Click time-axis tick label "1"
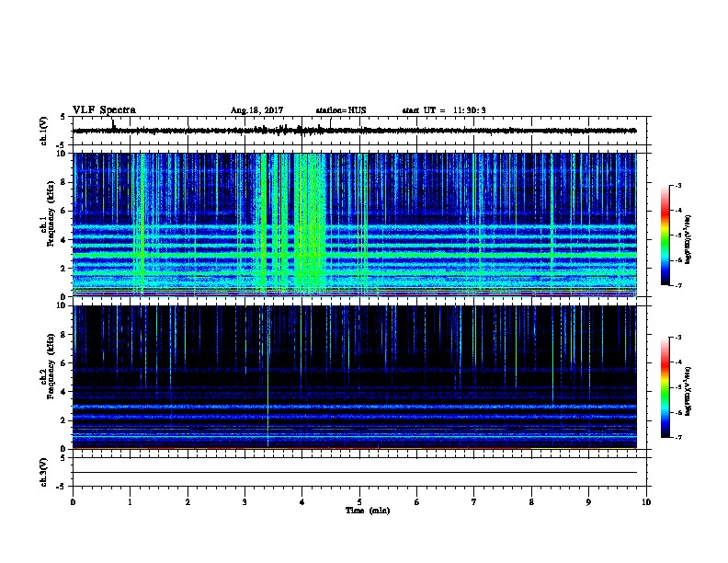 click(130, 502)
